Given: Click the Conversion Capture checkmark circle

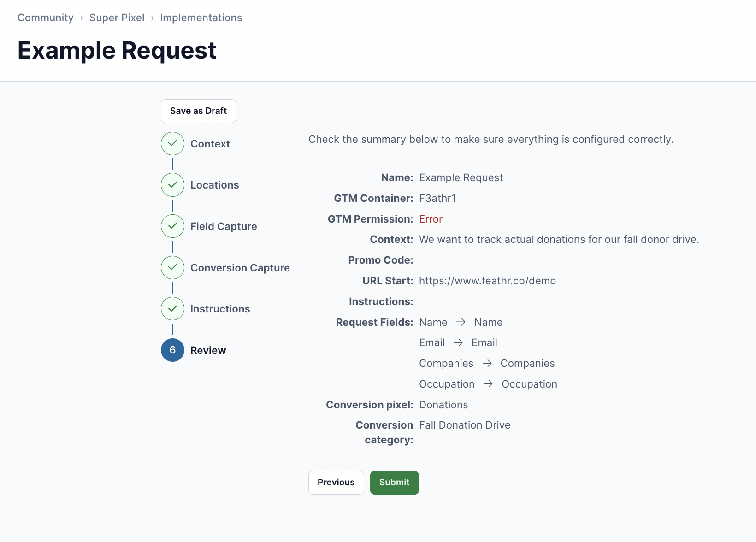Looking at the screenshot, I should [x=172, y=267].
